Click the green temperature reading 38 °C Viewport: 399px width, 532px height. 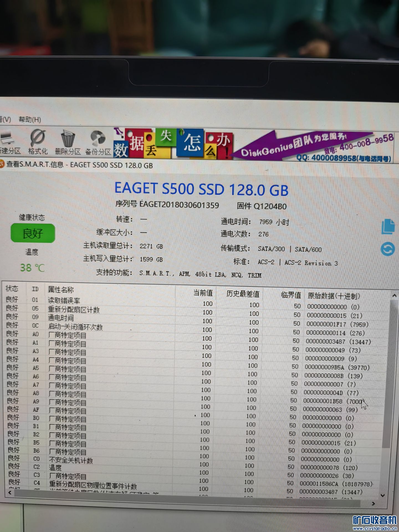tap(32, 267)
